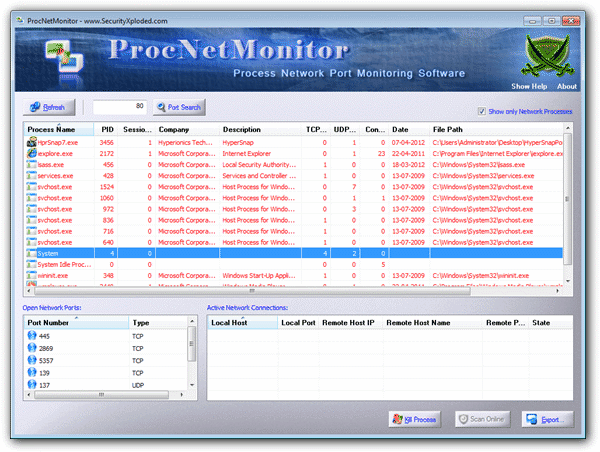The width and height of the screenshot is (600, 452).
Task: Click the Kill Process button
Action: pos(415,419)
